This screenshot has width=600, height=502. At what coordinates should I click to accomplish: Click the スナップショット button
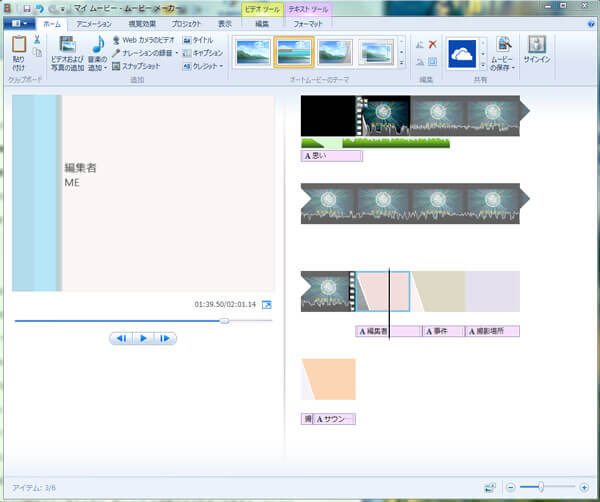[x=135, y=66]
